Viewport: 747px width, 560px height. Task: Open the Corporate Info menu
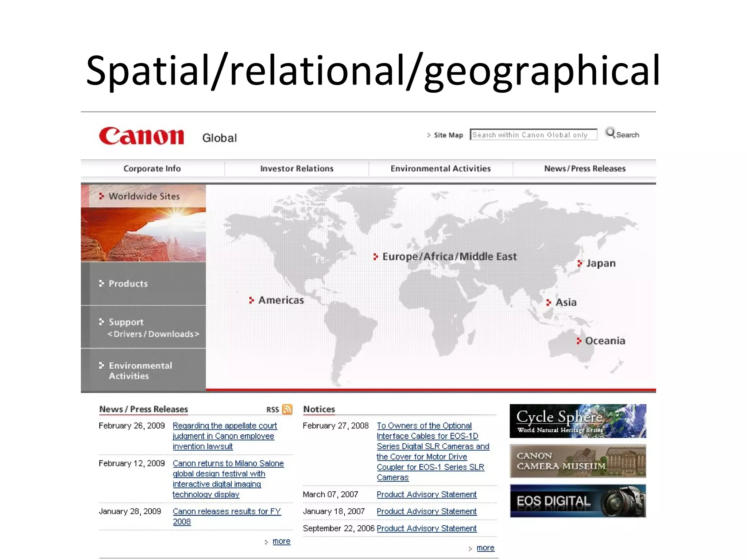(152, 168)
